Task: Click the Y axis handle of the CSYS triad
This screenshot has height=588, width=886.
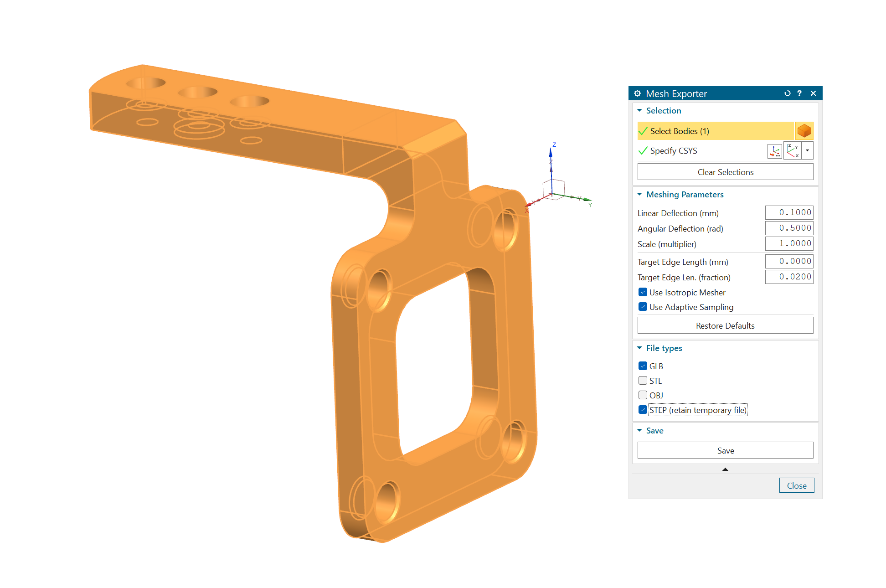Action: 587,199
